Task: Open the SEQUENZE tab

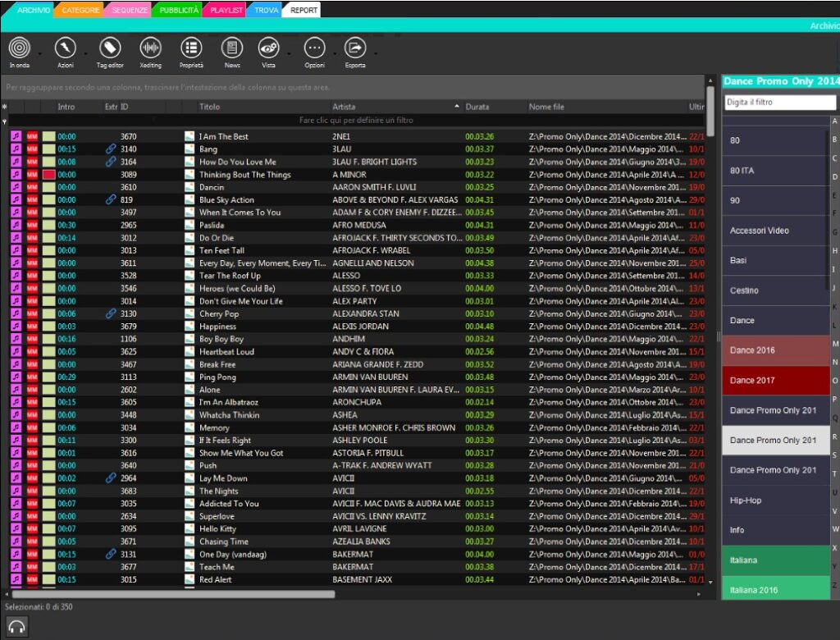Action: [x=128, y=10]
